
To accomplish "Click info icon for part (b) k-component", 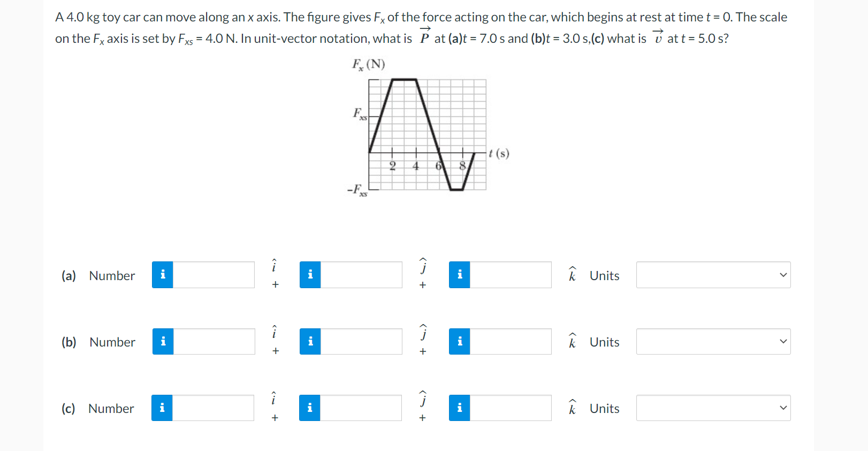I will click(x=459, y=341).
